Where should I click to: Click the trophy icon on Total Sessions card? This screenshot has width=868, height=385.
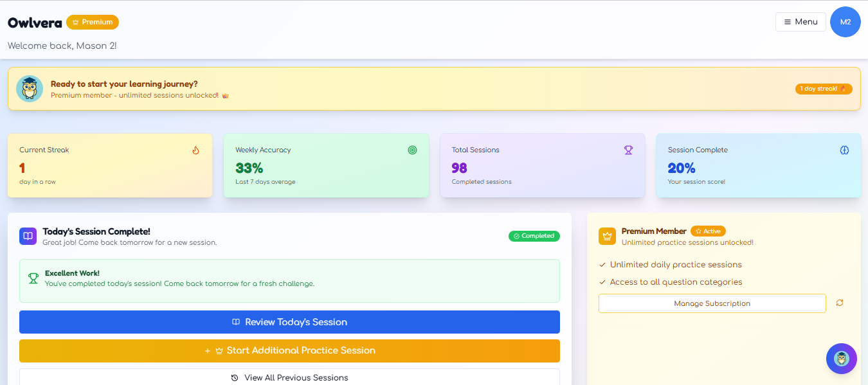(628, 150)
